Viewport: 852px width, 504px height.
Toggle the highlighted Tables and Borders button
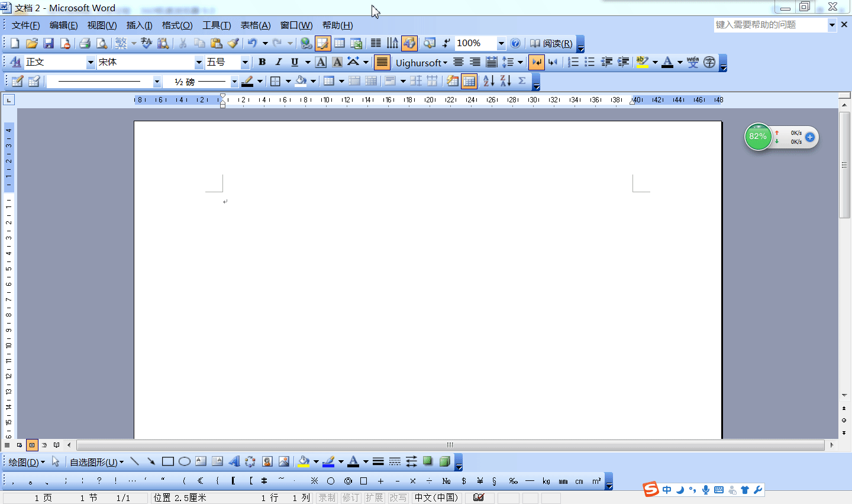322,43
